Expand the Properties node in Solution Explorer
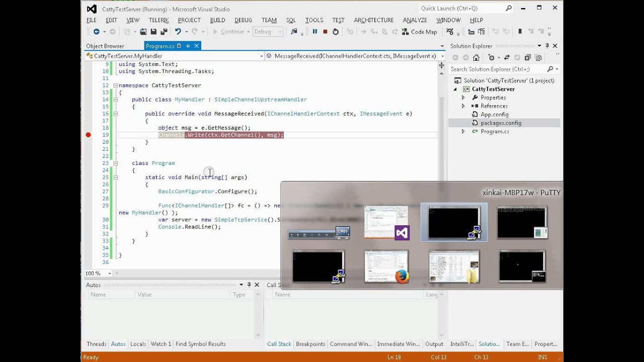 pos(463,98)
